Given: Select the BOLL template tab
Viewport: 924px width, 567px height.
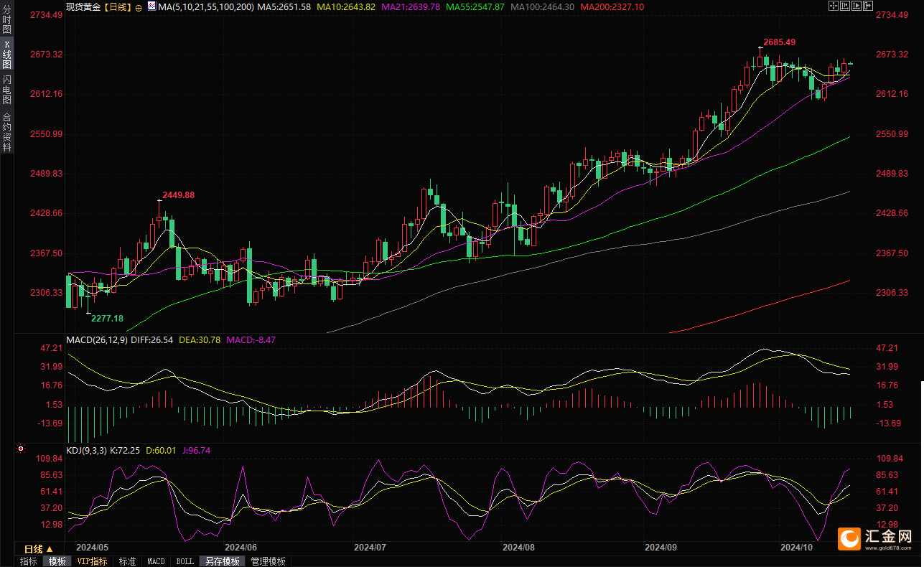Looking at the screenshot, I should pyautogui.click(x=185, y=561).
